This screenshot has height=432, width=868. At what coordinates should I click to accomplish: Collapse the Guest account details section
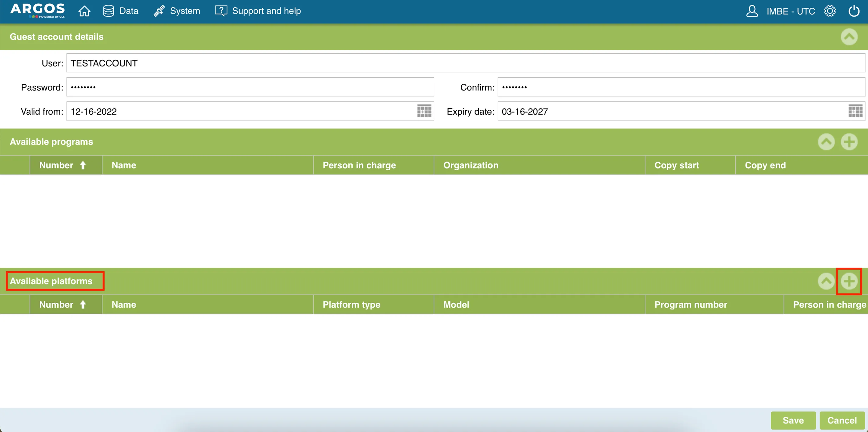click(849, 37)
